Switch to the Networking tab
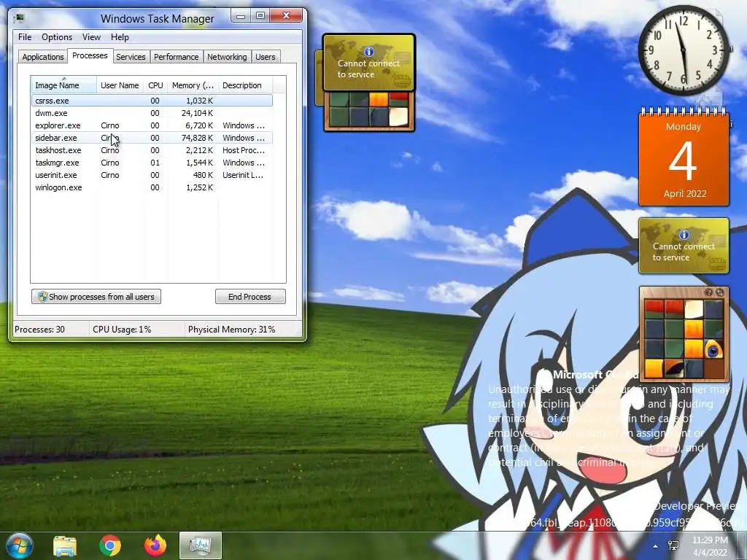 [x=227, y=57]
